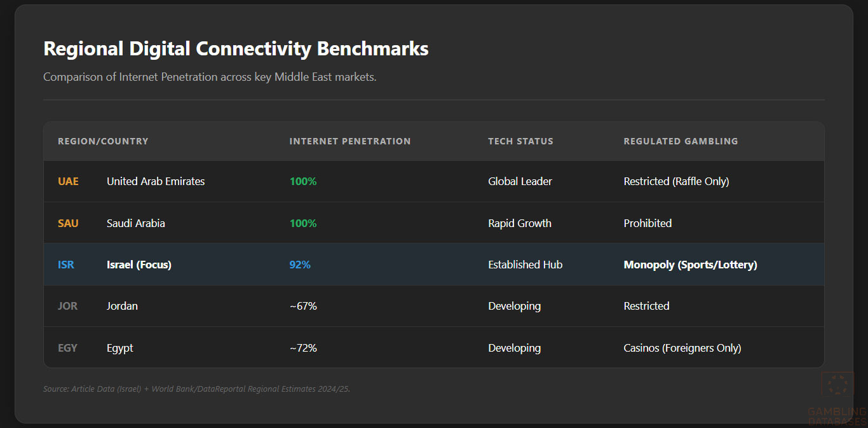Select the UAE country code badge

68,181
